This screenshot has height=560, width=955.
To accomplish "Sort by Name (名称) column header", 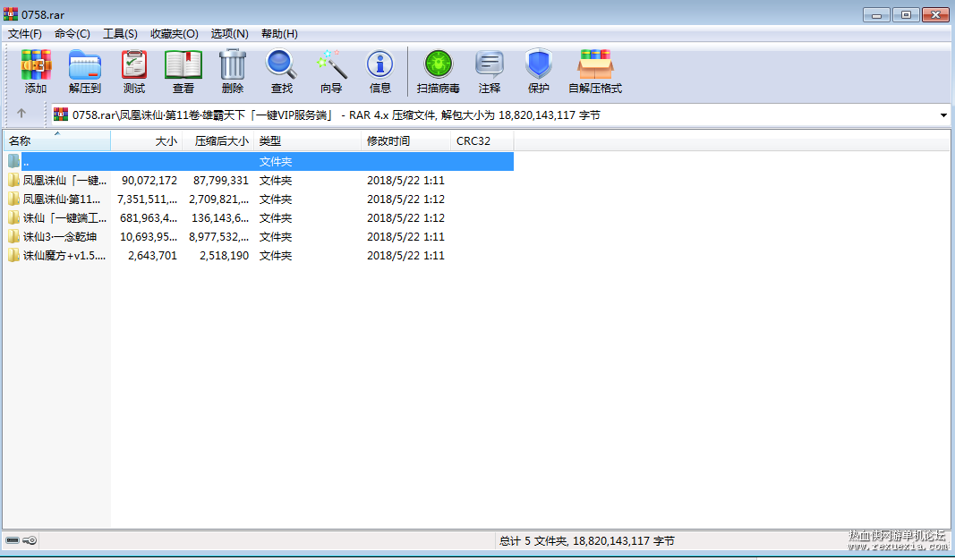I will click(57, 141).
